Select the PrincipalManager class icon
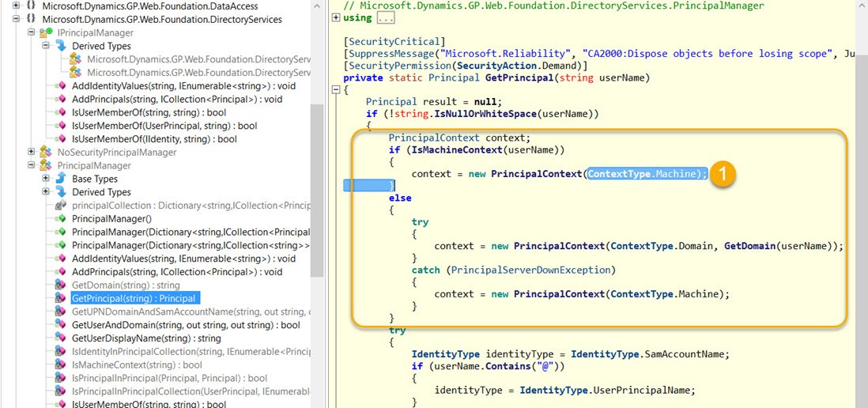The image size is (868, 408). click(45, 165)
